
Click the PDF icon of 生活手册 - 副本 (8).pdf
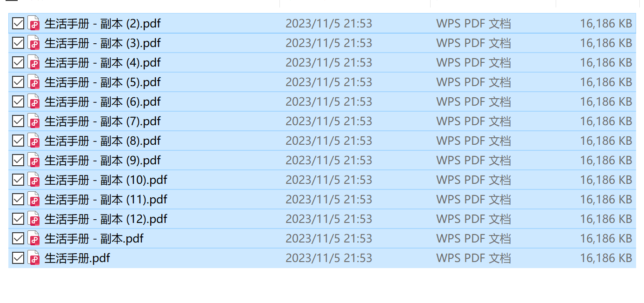33,141
